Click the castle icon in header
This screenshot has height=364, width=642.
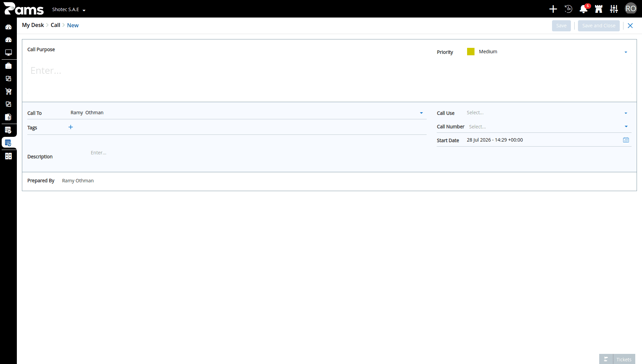pos(599,9)
